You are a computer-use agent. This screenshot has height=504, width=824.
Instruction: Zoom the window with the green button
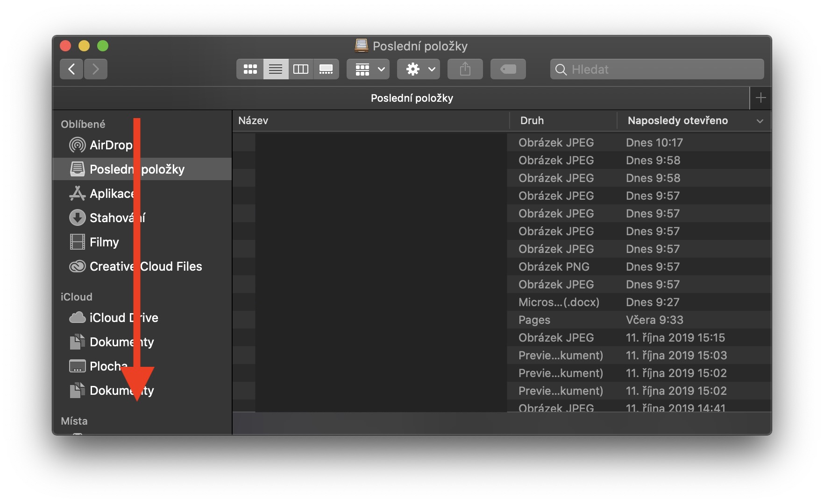pyautogui.click(x=103, y=46)
